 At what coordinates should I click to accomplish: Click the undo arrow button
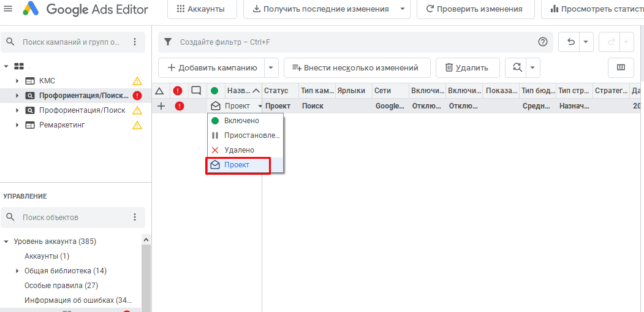[570, 42]
